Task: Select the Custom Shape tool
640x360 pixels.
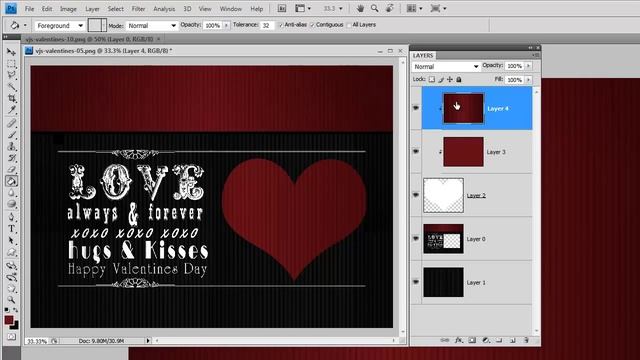Action: pos(11,252)
